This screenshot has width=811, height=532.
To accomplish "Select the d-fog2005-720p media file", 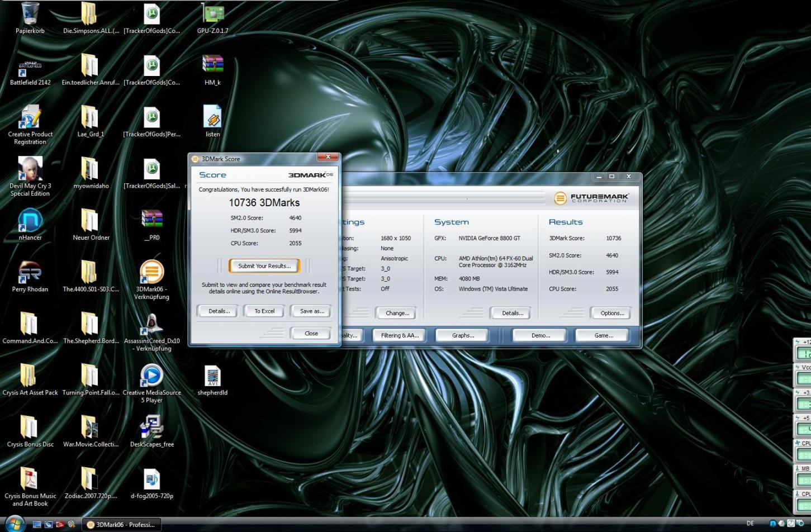I will click(x=151, y=483).
